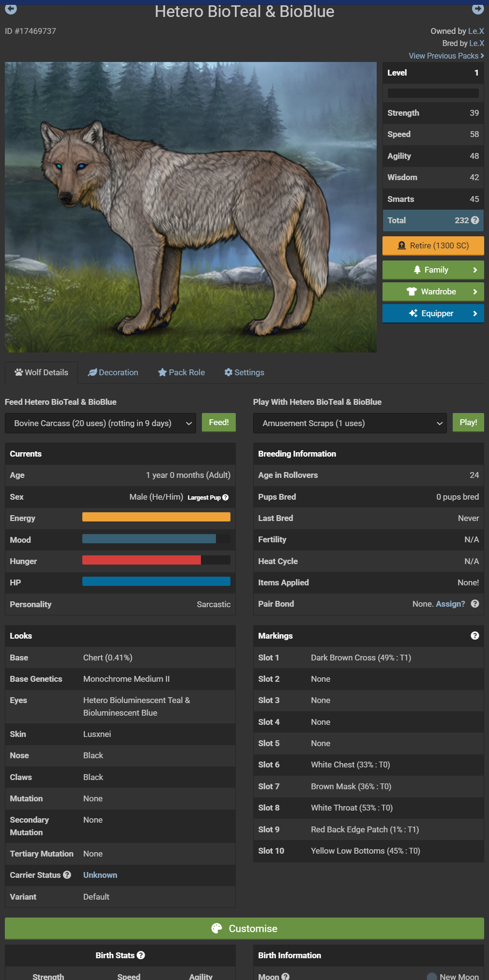Go to previous wolf with left arrow icon
Screen dimensions: 489x980
point(11,9)
